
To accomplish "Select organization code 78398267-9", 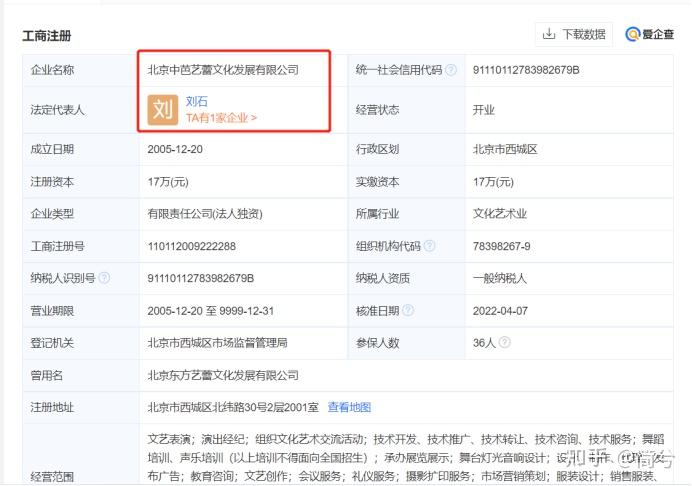I will (501, 246).
